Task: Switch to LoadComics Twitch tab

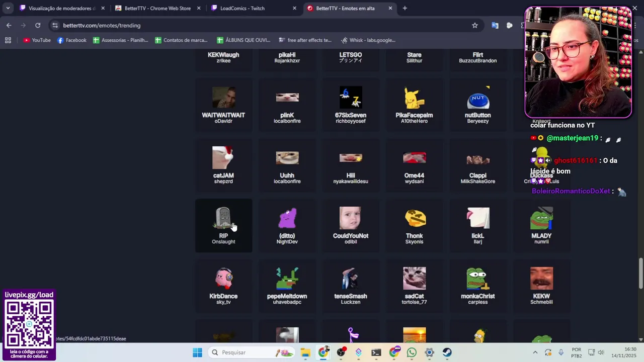Action: point(253,8)
